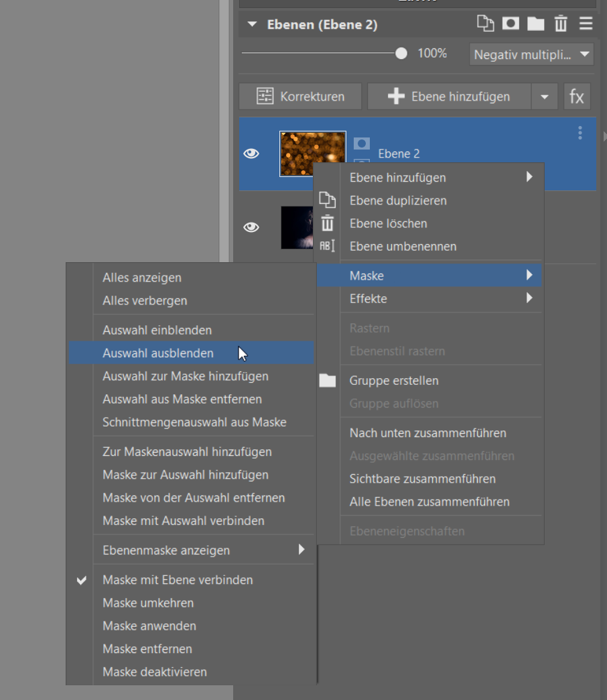
Task: Click the create group folder icon in the Ebenen header
Action: (x=535, y=23)
